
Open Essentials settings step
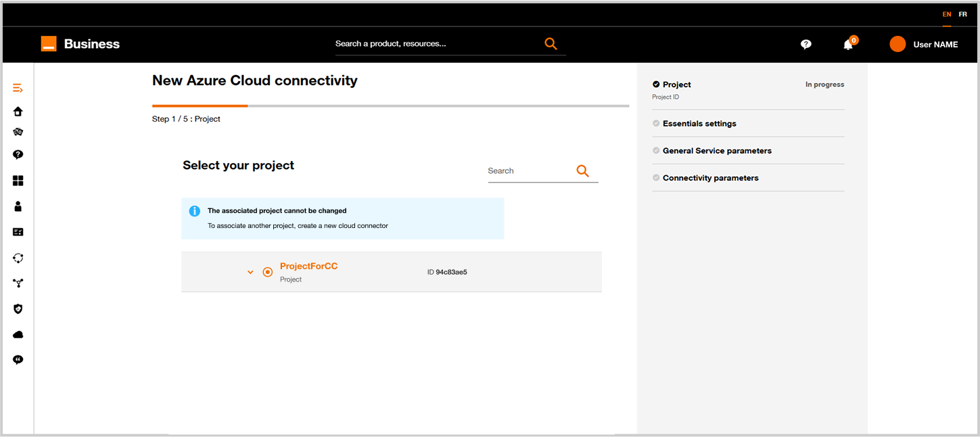click(x=699, y=124)
